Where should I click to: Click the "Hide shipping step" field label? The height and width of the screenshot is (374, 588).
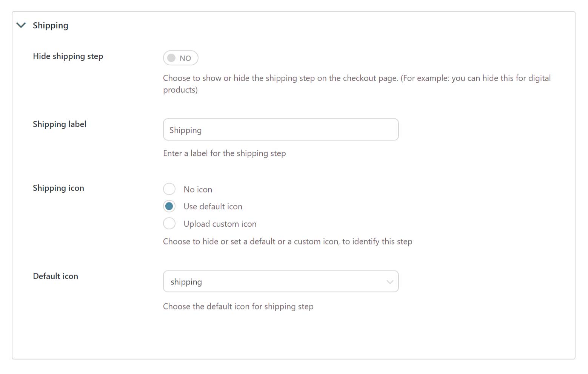pyautogui.click(x=68, y=56)
